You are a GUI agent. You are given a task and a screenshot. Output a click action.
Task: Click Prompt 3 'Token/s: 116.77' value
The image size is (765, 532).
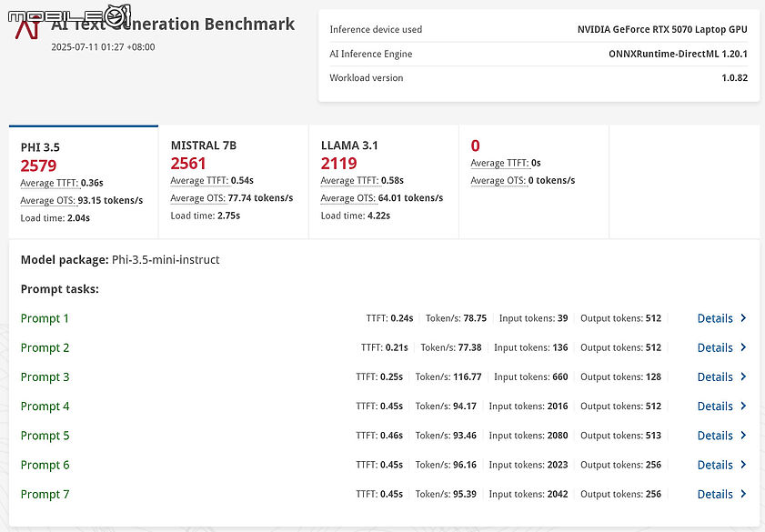(448, 376)
